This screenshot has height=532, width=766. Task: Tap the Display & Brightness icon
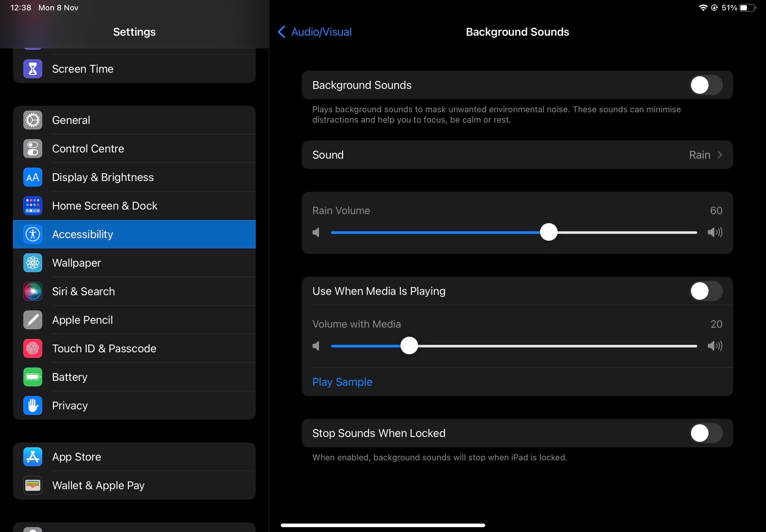[32, 177]
